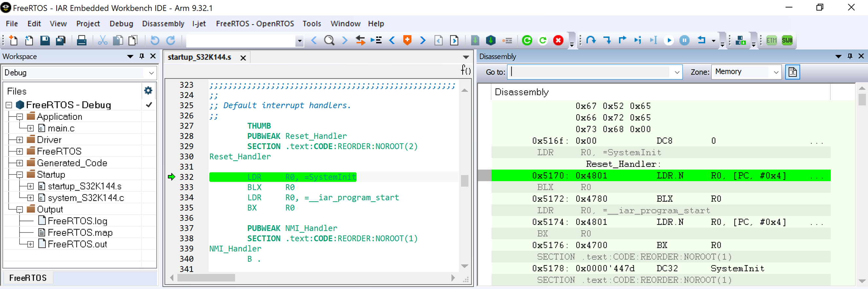
Task: Open the FreeRTOS - OpenRTOS menu
Action: [x=255, y=24]
